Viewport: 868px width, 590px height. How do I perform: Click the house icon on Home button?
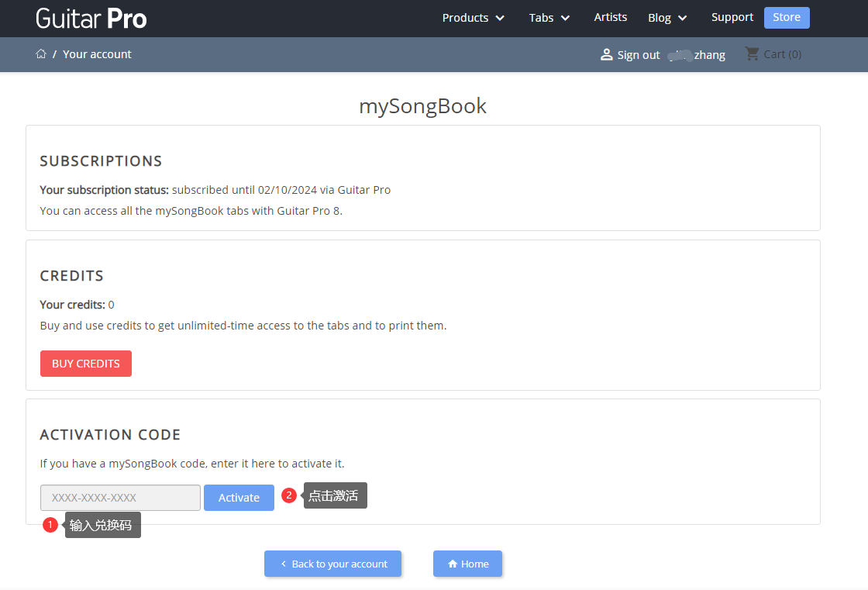tap(453, 564)
